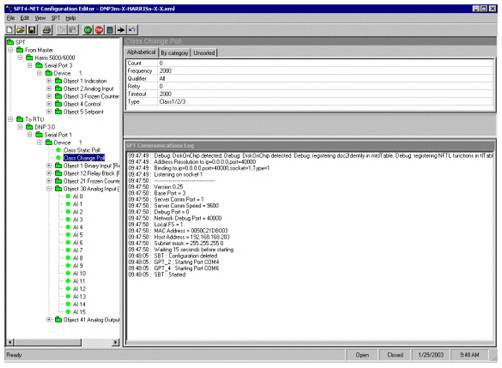
Task: Select the Class Static Poll item
Action: [82, 150]
